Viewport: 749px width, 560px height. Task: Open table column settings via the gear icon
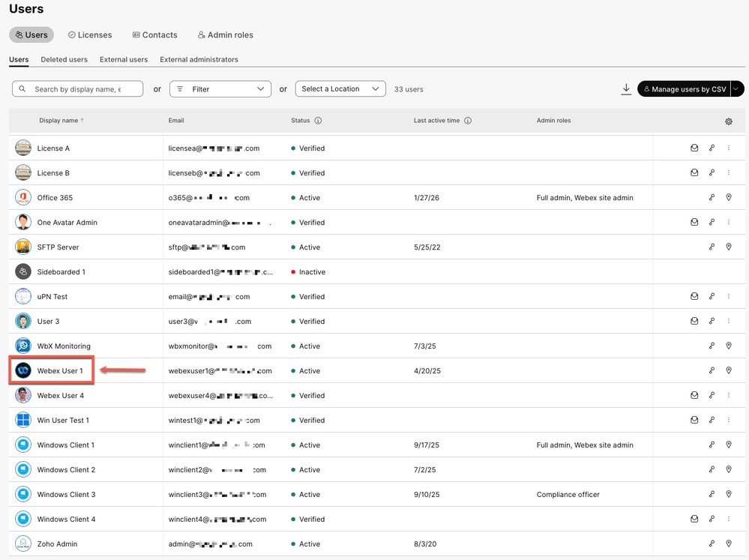pyautogui.click(x=727, y=121)
